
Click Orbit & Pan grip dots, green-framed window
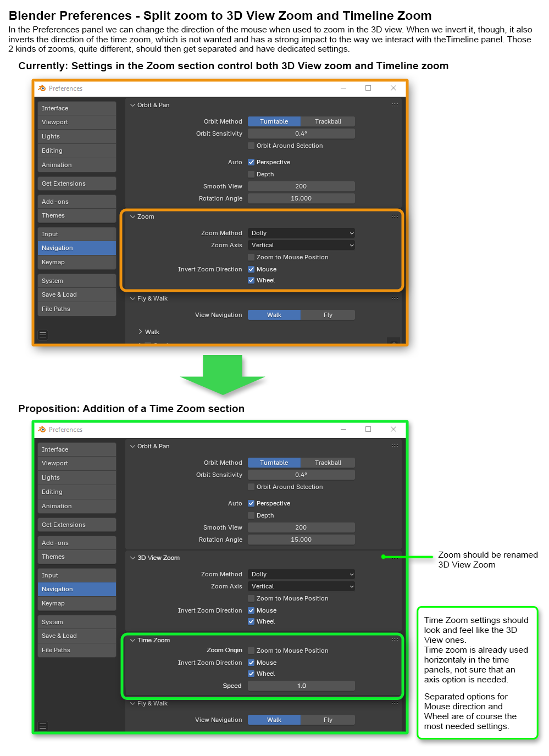pyautogui.click(x=395, y=446)
